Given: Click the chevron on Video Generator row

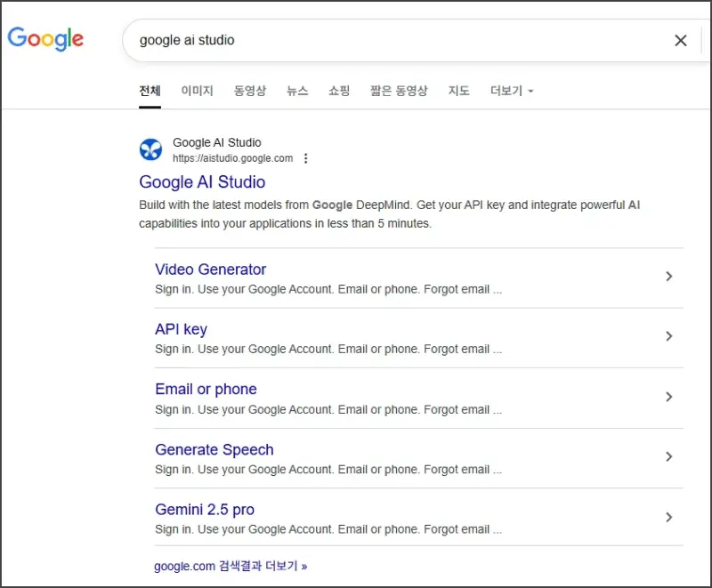Looking at the screenshot, I should click(x=668, y=277).
